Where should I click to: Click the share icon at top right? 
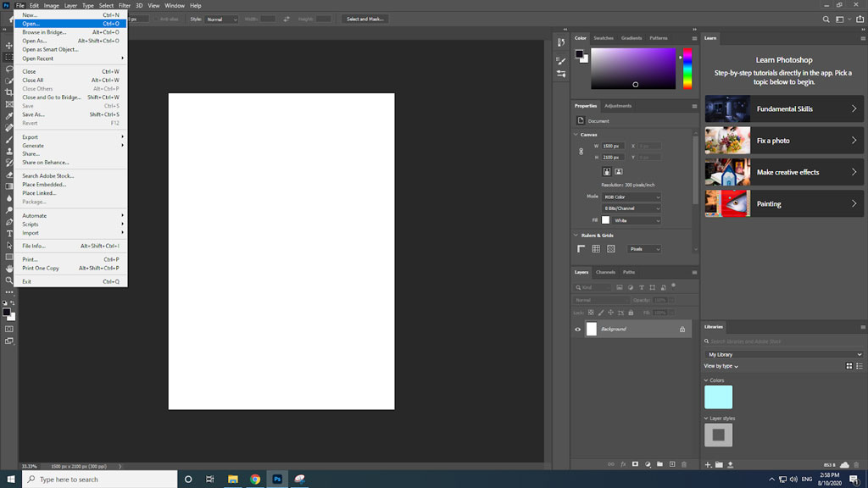(860, 19)
